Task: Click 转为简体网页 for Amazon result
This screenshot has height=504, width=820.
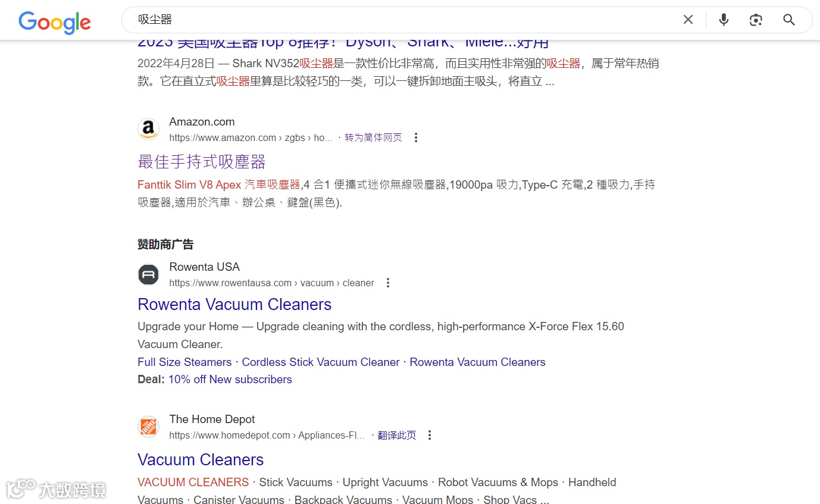Action: tap(373, 137)
